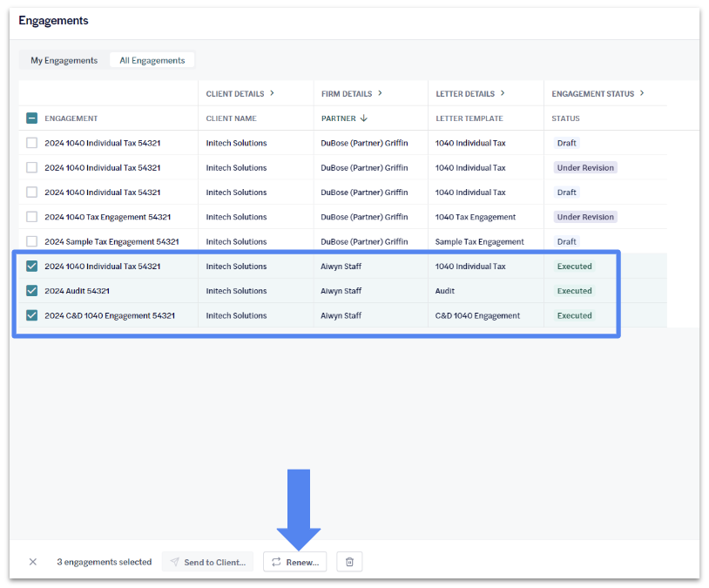Select the 1040 Tax Engagement letter template cell
Screen dimensions: 709x588
pyautogui.click(x=476, y=217)
